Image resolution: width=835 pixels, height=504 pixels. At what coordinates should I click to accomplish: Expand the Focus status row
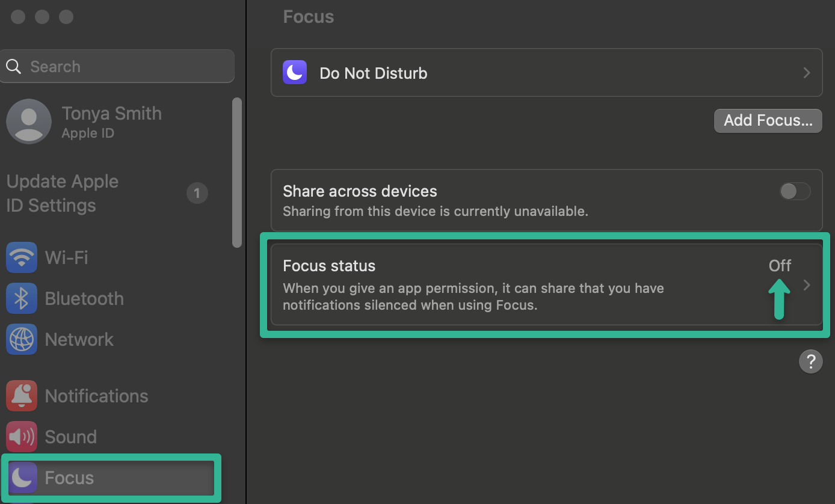[541, 285]
